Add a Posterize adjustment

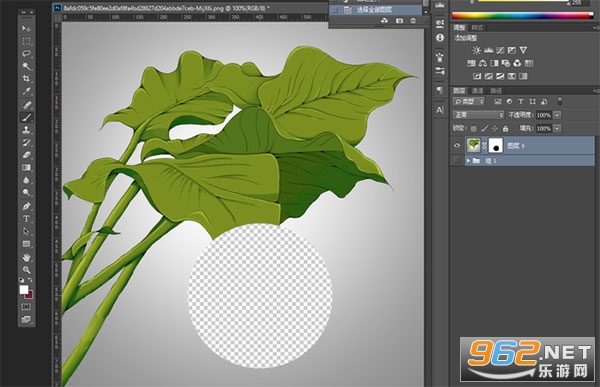pyautogui.click(x=489, y=76)
